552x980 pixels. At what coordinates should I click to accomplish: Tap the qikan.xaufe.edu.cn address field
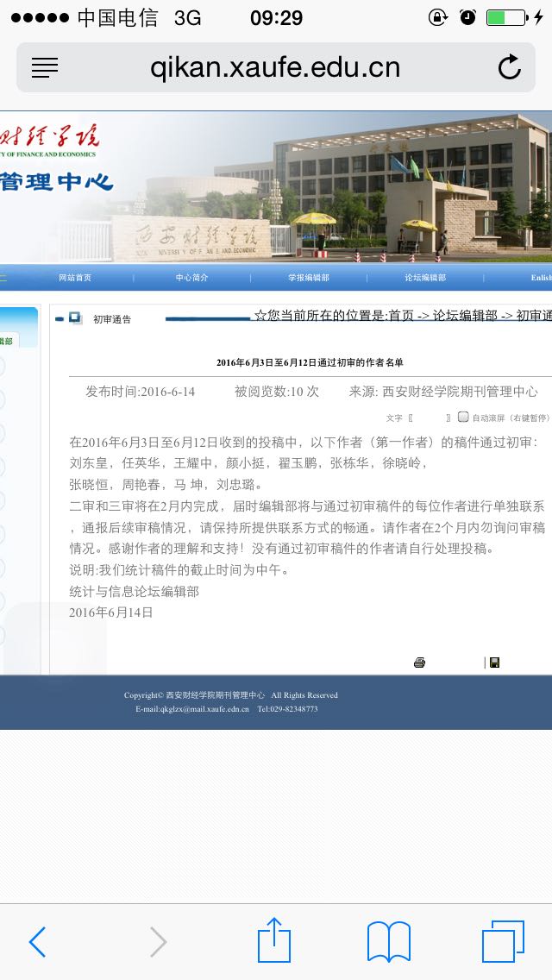click(276, 67)
